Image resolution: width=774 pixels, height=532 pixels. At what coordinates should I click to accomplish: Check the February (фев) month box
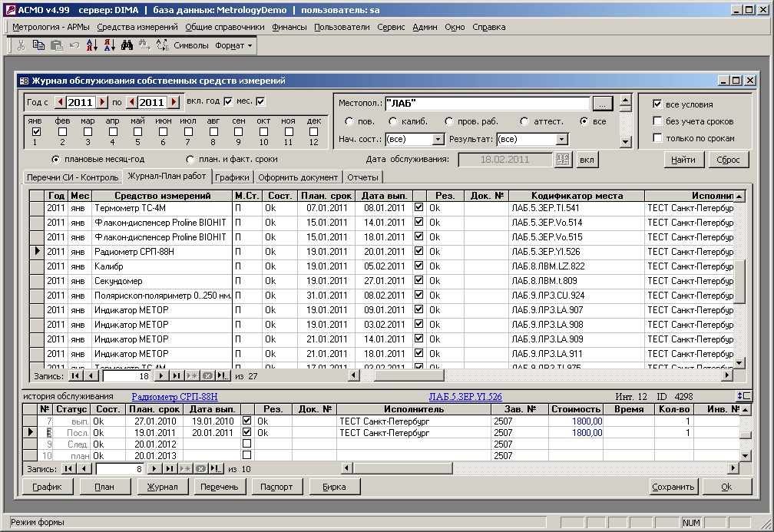coord(62,131)
